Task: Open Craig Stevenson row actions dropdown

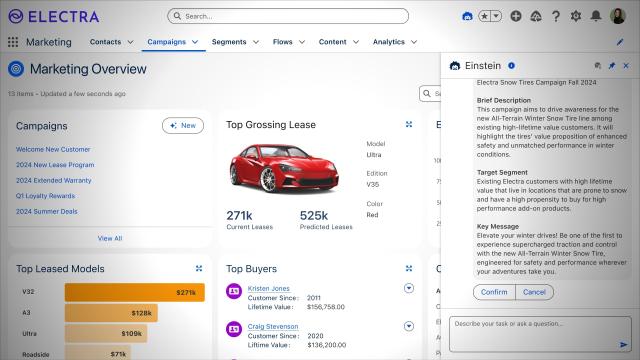Action: tap(409, 326)
